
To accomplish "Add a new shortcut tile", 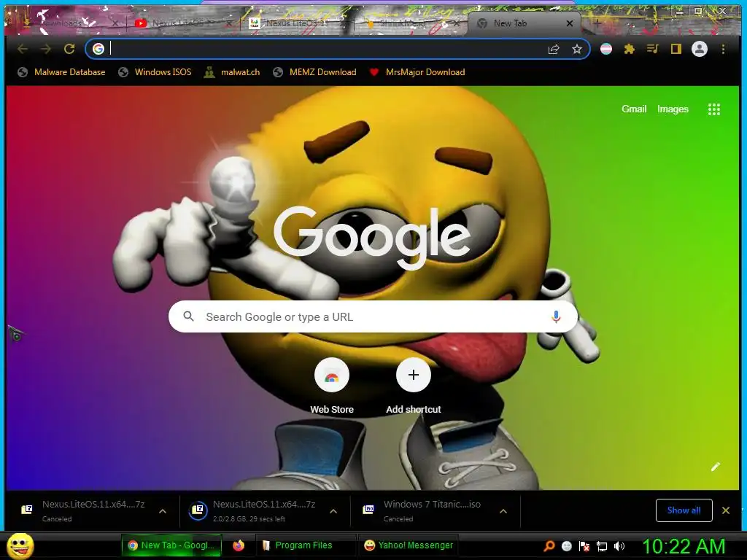I will (414, 386).
